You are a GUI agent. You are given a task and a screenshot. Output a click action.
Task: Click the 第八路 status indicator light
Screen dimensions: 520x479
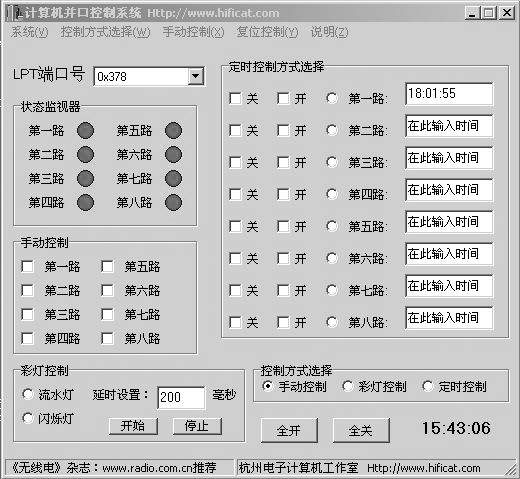173,202
